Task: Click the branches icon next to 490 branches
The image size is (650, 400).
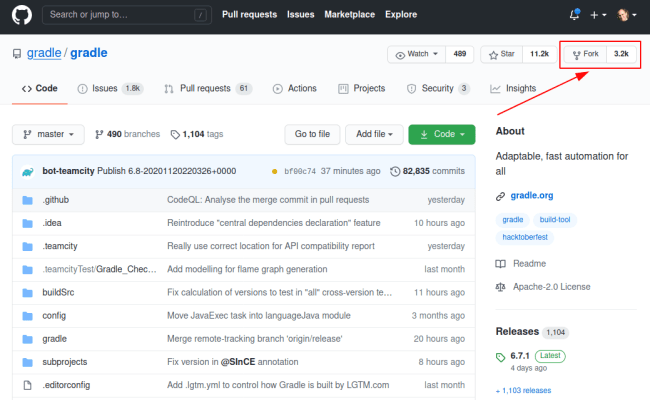Action: pos(99,134)
